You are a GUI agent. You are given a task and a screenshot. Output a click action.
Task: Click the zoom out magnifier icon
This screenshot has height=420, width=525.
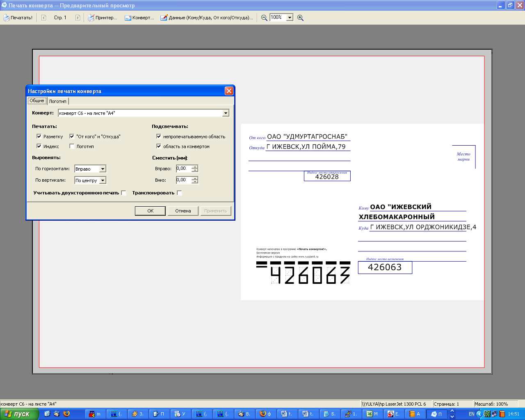[264, 18]
